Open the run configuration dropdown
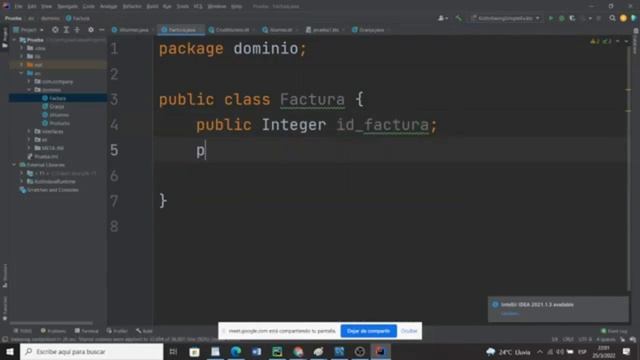Image resolution: width=640 pixels, height=360 pixels. (505, 18)
